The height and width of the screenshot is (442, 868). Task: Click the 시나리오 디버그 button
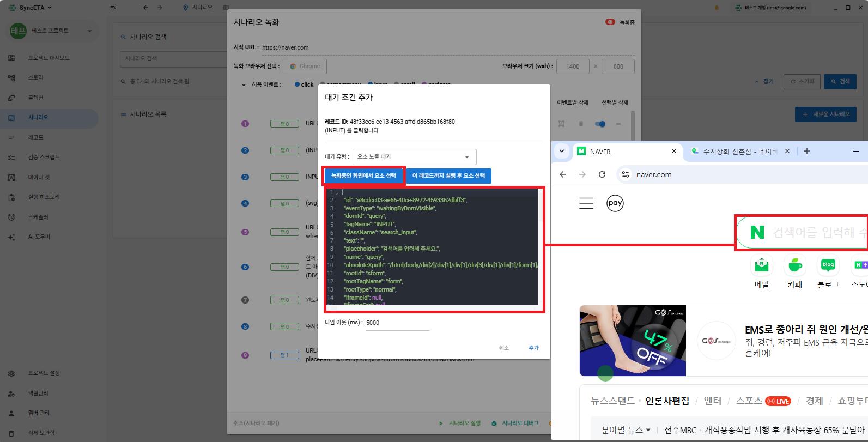pos(515,423)
